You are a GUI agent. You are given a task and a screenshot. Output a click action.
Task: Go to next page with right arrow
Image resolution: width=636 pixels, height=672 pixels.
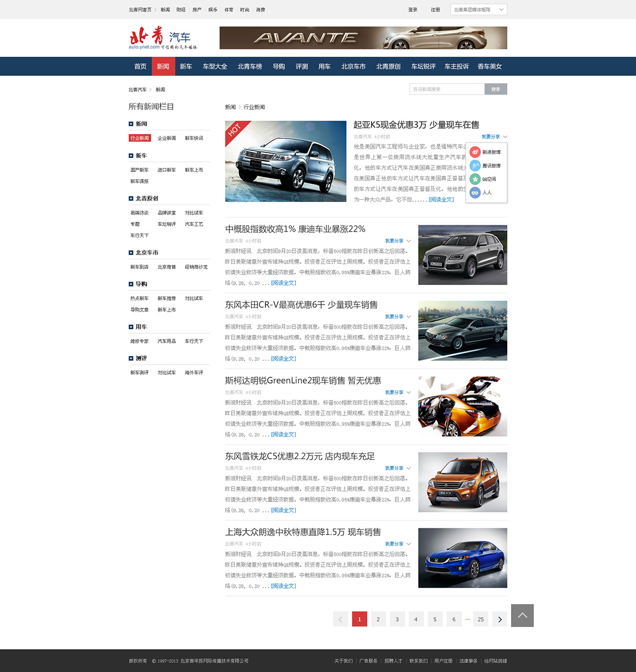(500, 620)
